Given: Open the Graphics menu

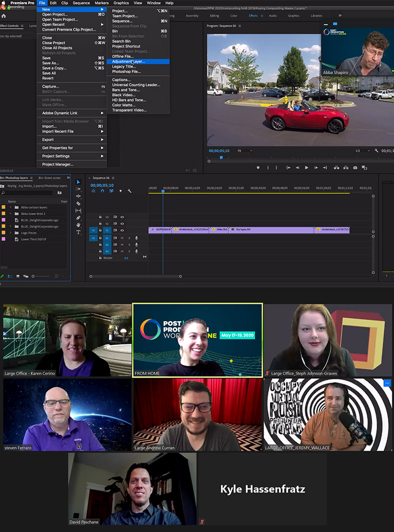Looking at the screenshot, I should pyautogui.click(x=121, y=3).
